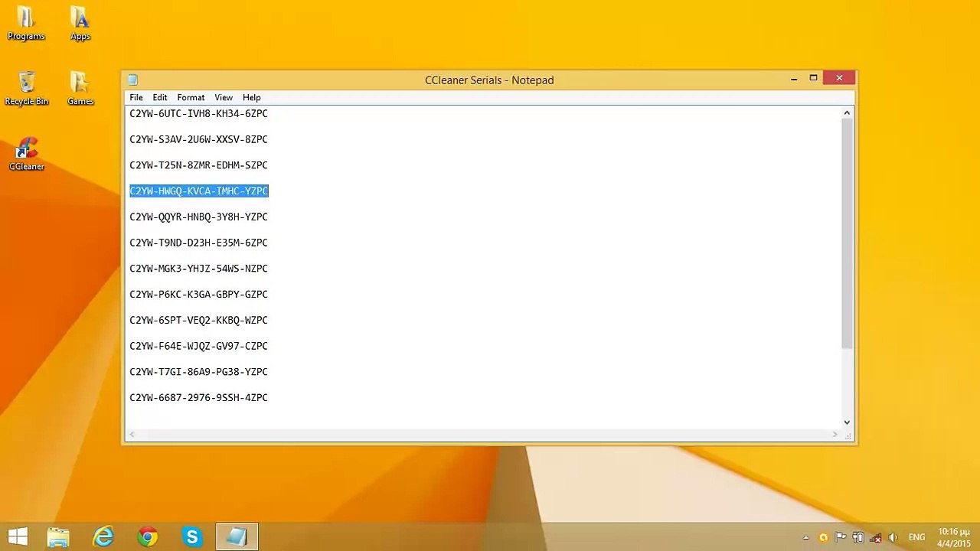Click serial C2YW-QQYR-HNBQ-3Y8H-YZPC
Screen dimensions: 980x551
coord(198,217)
